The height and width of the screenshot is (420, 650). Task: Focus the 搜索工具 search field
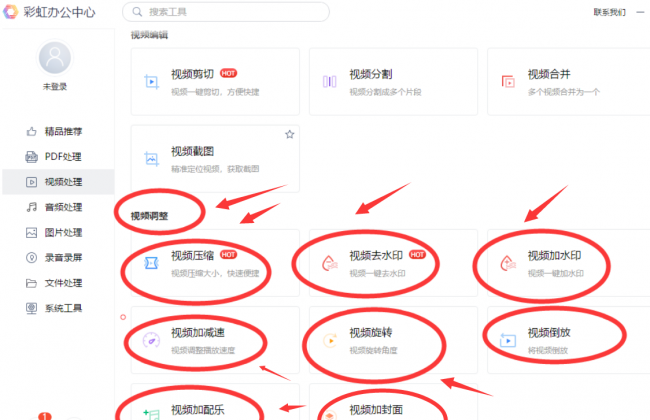pyautogui.click(x=226, y=12)
